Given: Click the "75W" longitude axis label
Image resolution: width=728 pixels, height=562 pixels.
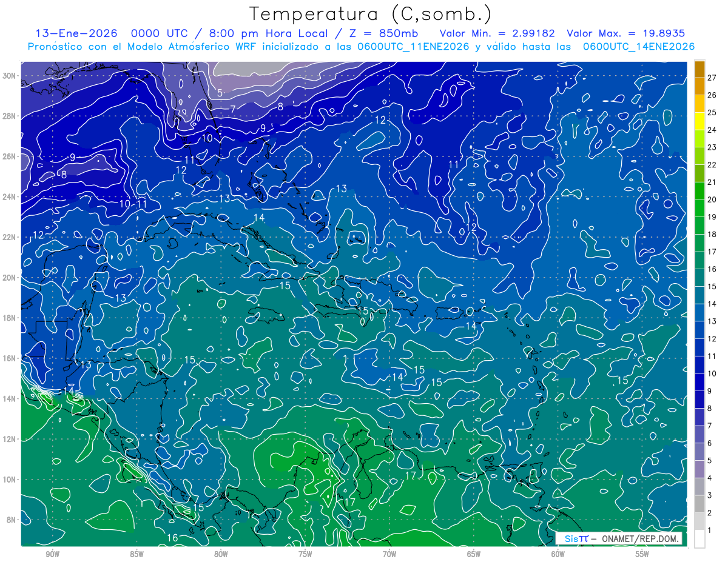Looking at the screenshot, I should (x=305, y=554).
